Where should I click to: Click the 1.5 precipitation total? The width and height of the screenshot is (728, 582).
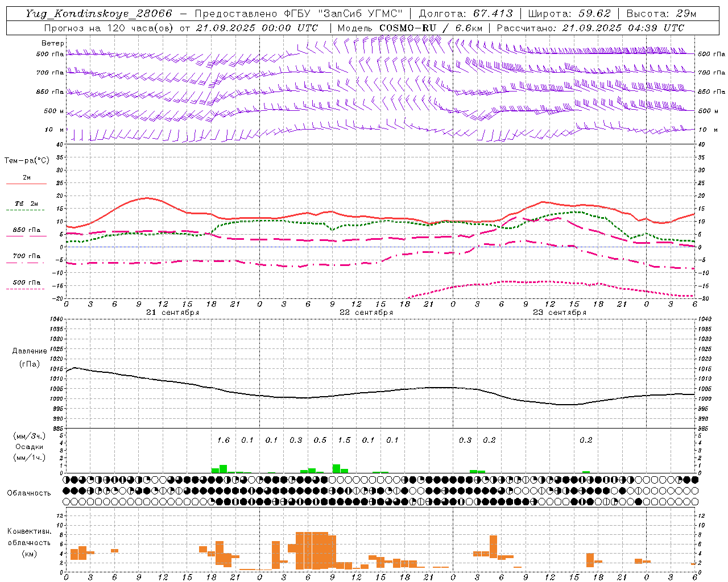click(x=344, y=440)
